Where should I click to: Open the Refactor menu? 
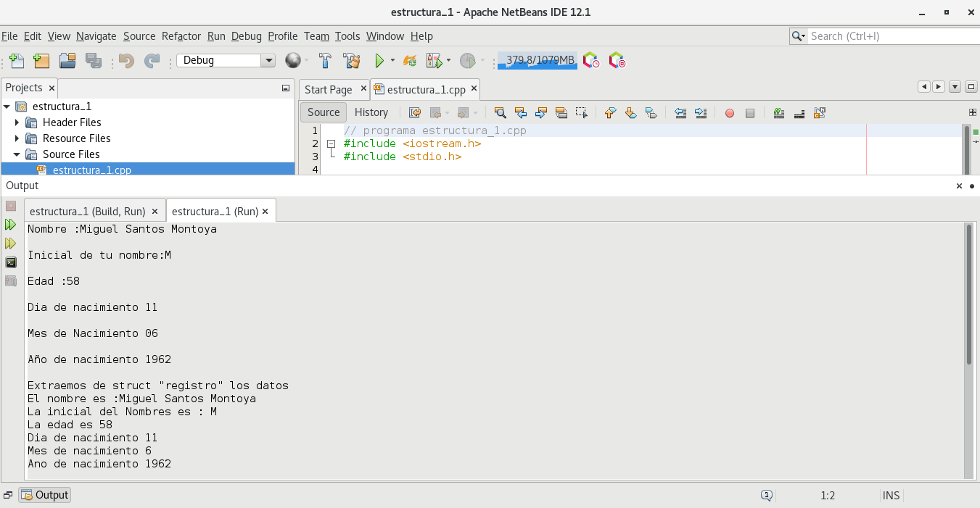181,36
